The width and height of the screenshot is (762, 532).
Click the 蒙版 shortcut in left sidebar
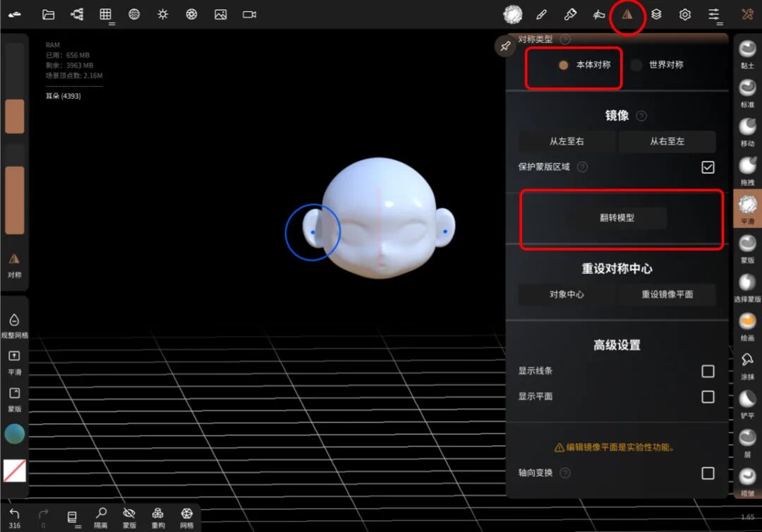(15, 399)
